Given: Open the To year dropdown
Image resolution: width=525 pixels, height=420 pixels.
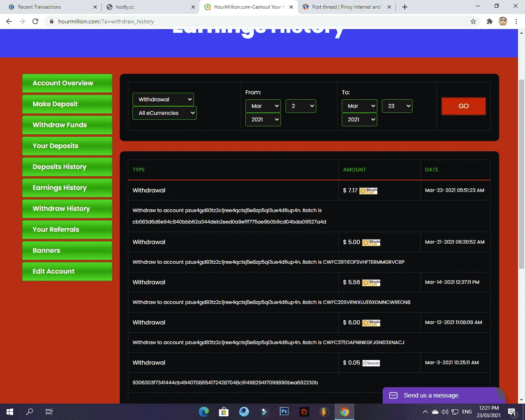Looking at the screenshot, I should pyautogui.click(x=359, y=119).
